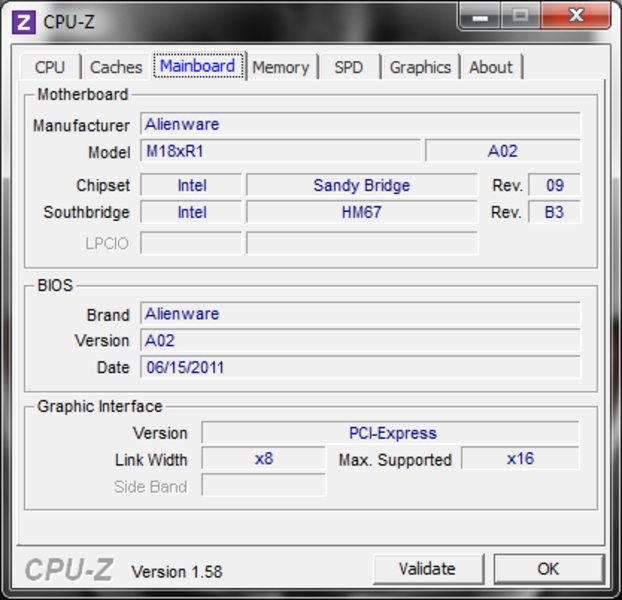The width and height of the screenshot is (622, 600).
Task: Click the empty Side Band field
Action: (264, 485)
